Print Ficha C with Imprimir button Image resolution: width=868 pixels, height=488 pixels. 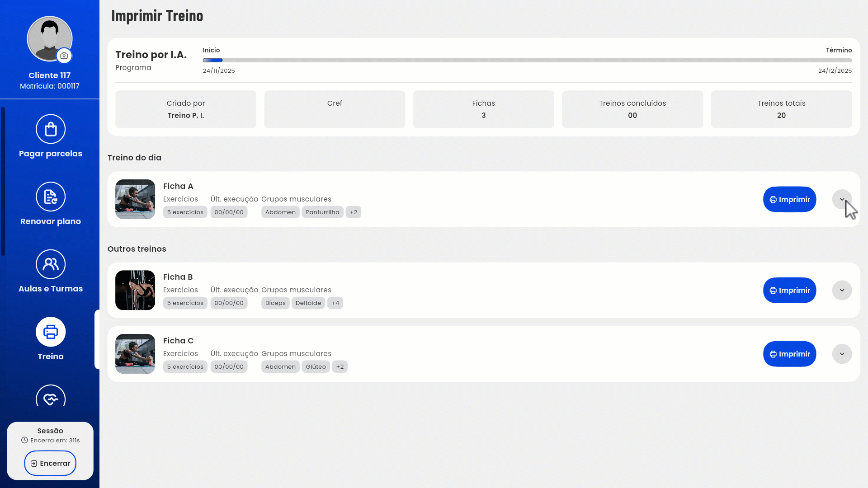click(789, 354)
